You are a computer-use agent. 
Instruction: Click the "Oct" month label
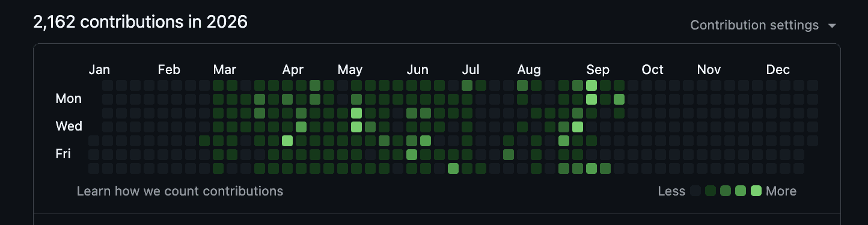coord(652,70)
